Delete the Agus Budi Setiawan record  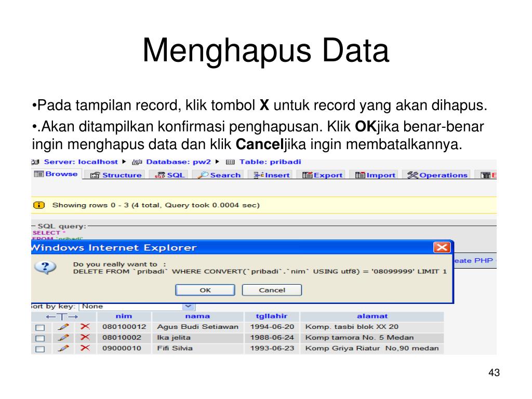[x=85, y=327]
